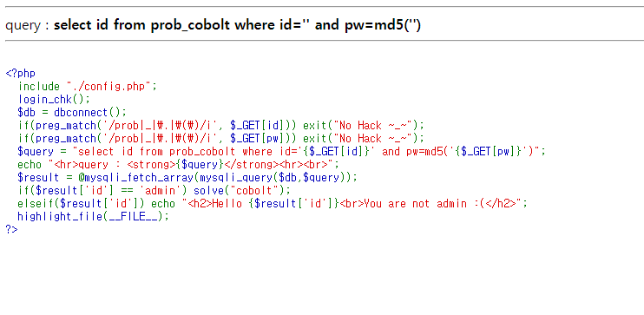Click the highlight_file(__FILE__); line
Viewport: 644px width, 315px height.
(x=93, y=217)
